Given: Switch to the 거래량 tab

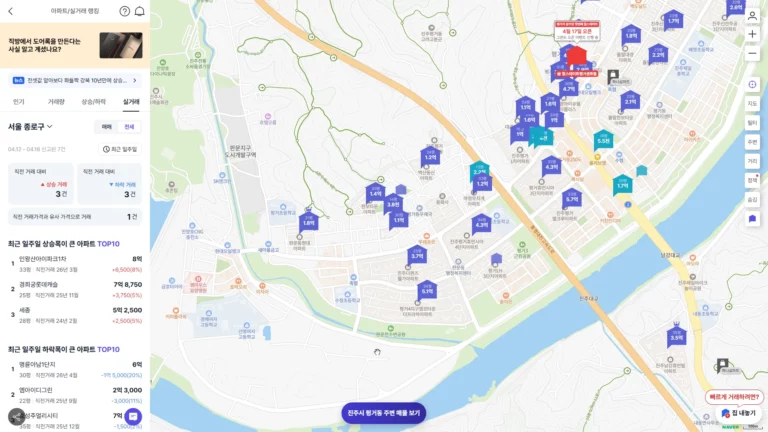Looking at the screenshot, I should click(x=56, y=102).
